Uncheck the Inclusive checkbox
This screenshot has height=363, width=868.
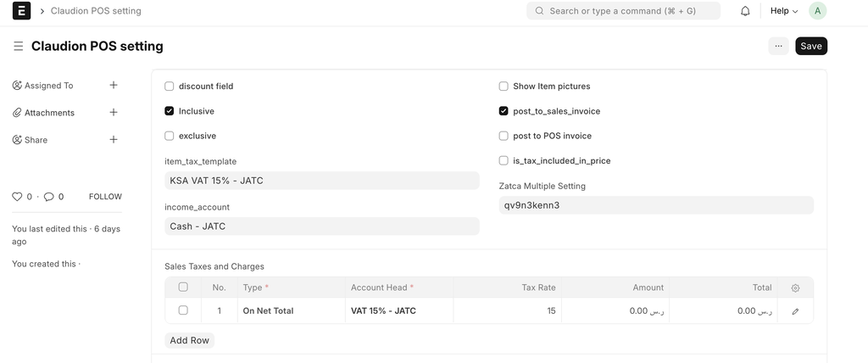(170, 111)
